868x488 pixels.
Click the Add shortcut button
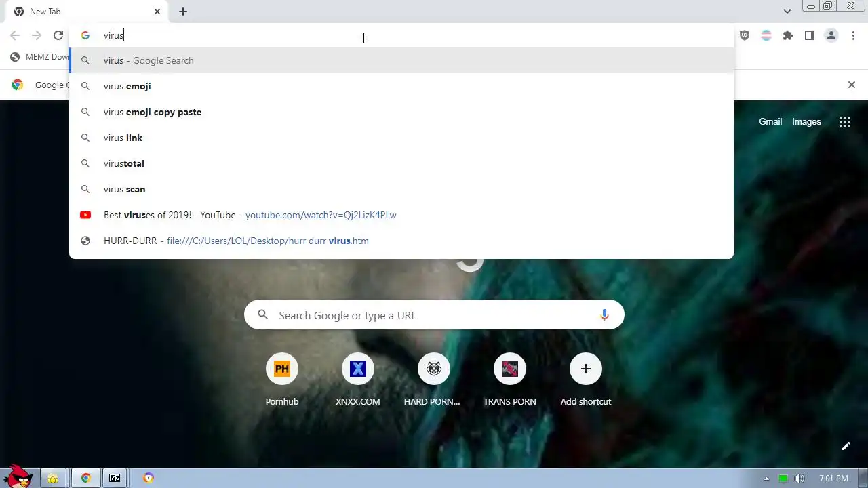click(586, 380)
